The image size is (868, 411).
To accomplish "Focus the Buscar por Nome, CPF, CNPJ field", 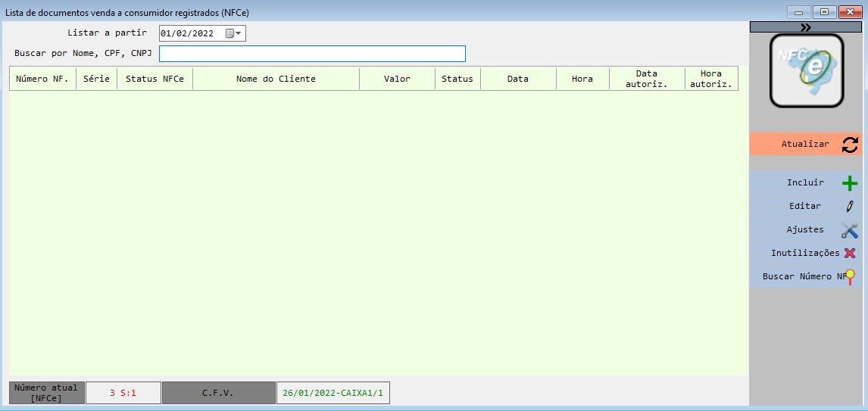I will tap(312, 54).
